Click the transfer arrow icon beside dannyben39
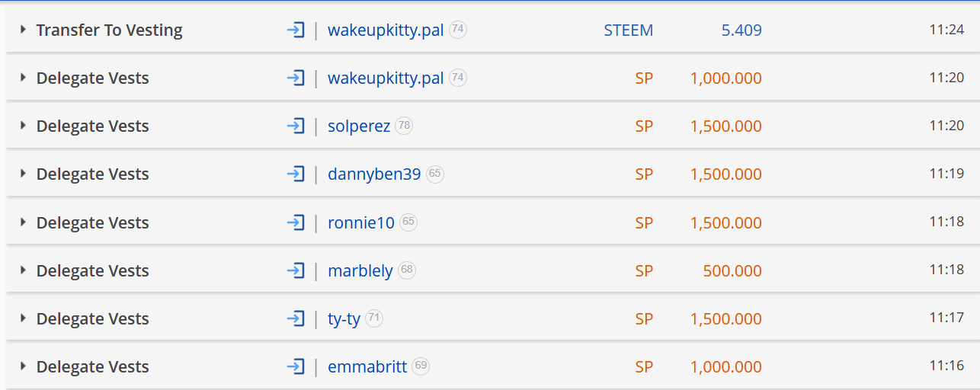980x390 pixels. click(296, 174)
